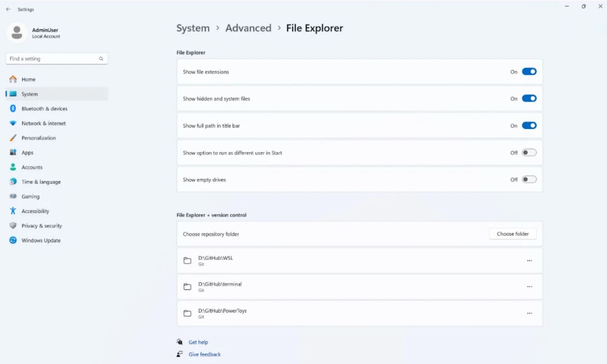Click the Personalization paintbrush icon
607x364 pixels.
pyautogui.click(x=13, y=138)
